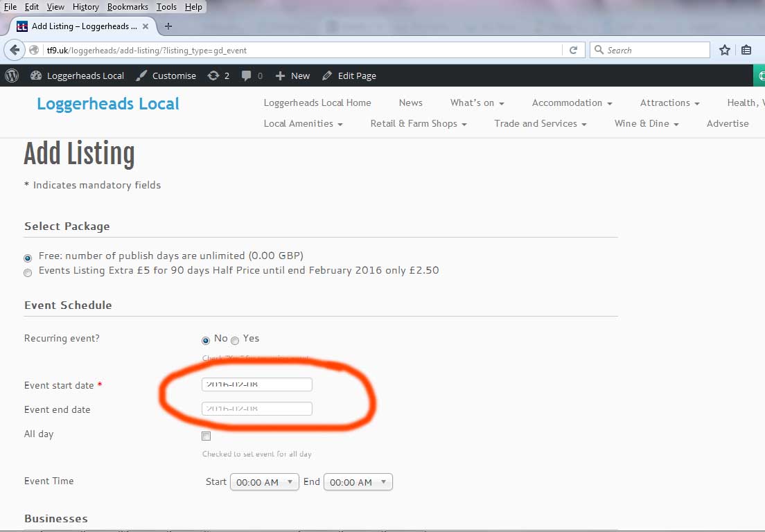This screenshot has height=532, width=765.
Task: Click the updates refresh icon
Action: click(213, 76)
